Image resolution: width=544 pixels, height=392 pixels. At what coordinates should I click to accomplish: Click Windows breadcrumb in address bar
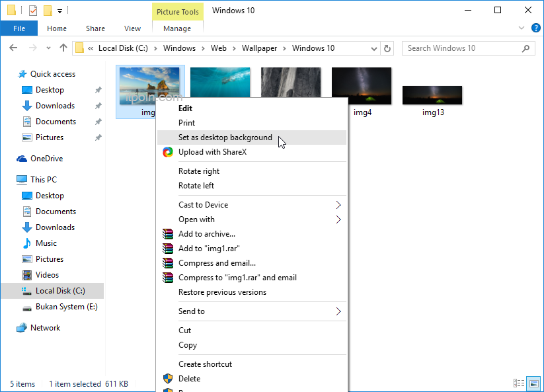click(x=179, y=48)
